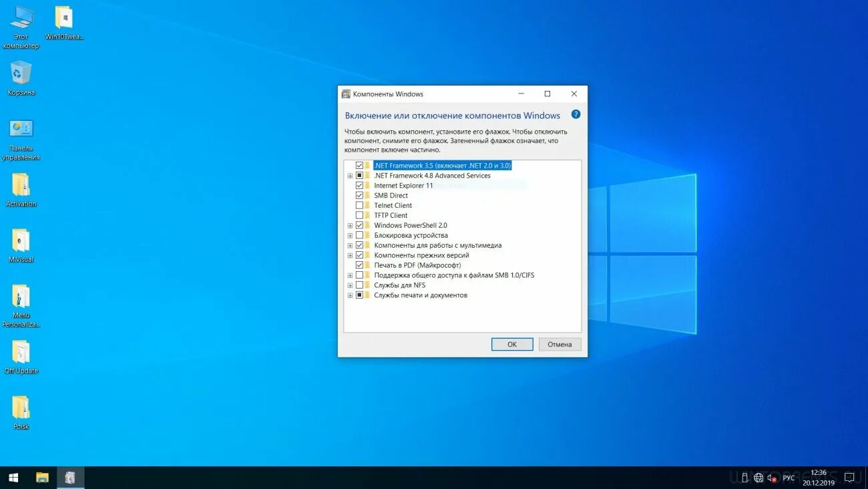Select the Internet Explorer 11 list entry
868x489 pixels.
(403, 185)
